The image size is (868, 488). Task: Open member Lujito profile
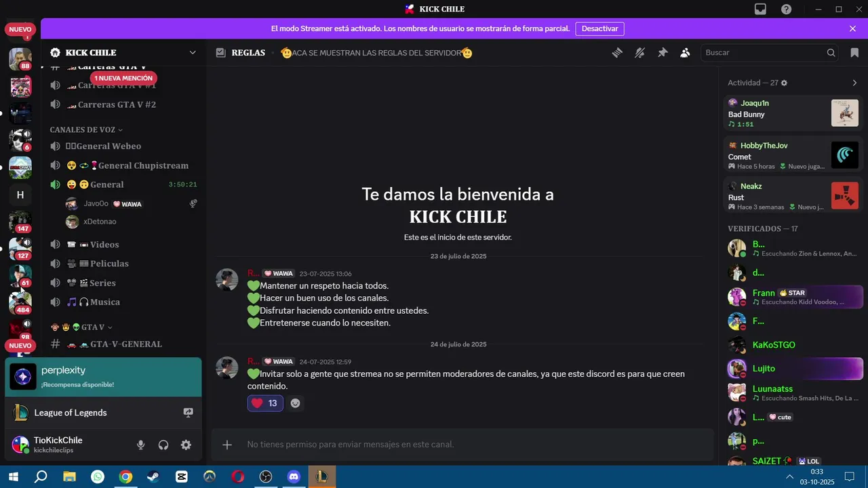pos(793,369)
